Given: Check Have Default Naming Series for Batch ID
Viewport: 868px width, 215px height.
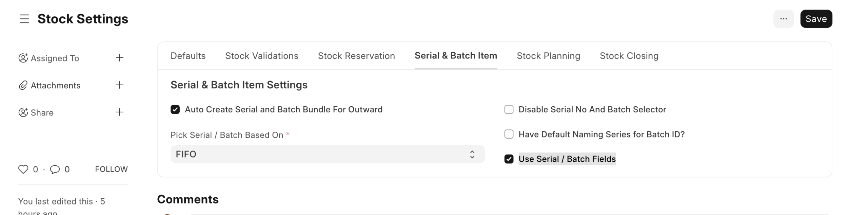Looking at the screenshot, I should [x=509, y=134].
